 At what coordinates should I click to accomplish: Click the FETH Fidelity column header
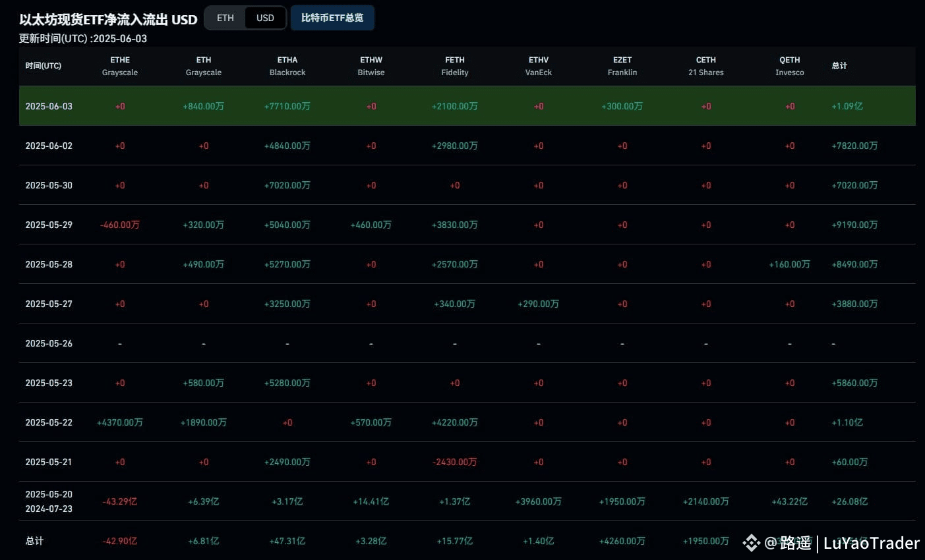pyautogui.click(x=455, y=66)
